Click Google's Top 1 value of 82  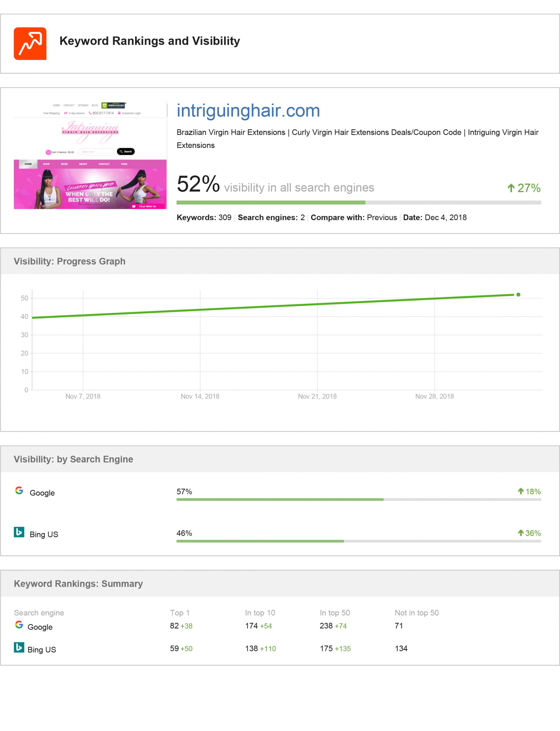click(174, 626)
